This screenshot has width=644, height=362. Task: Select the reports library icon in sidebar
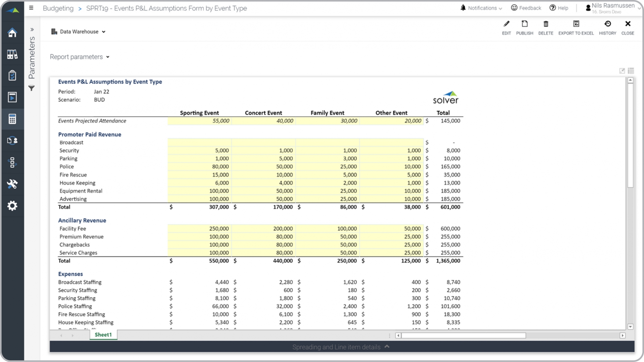[x=12, y=54]
